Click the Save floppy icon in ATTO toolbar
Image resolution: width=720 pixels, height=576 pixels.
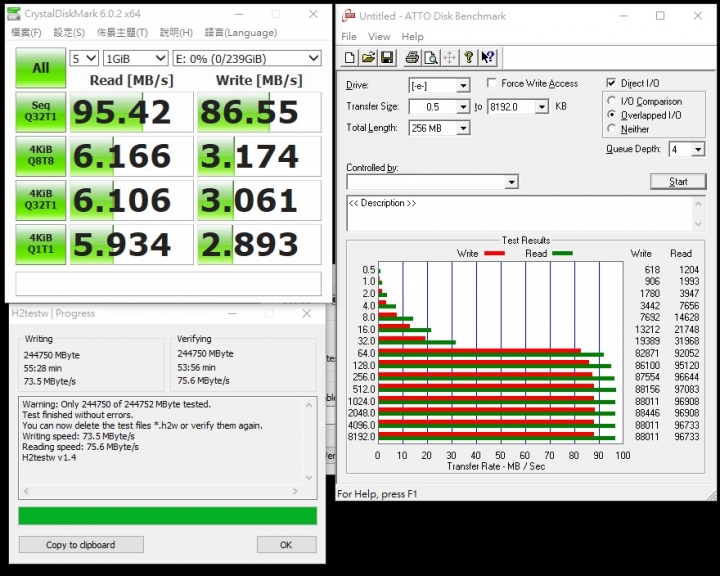[x=387, y=57]
